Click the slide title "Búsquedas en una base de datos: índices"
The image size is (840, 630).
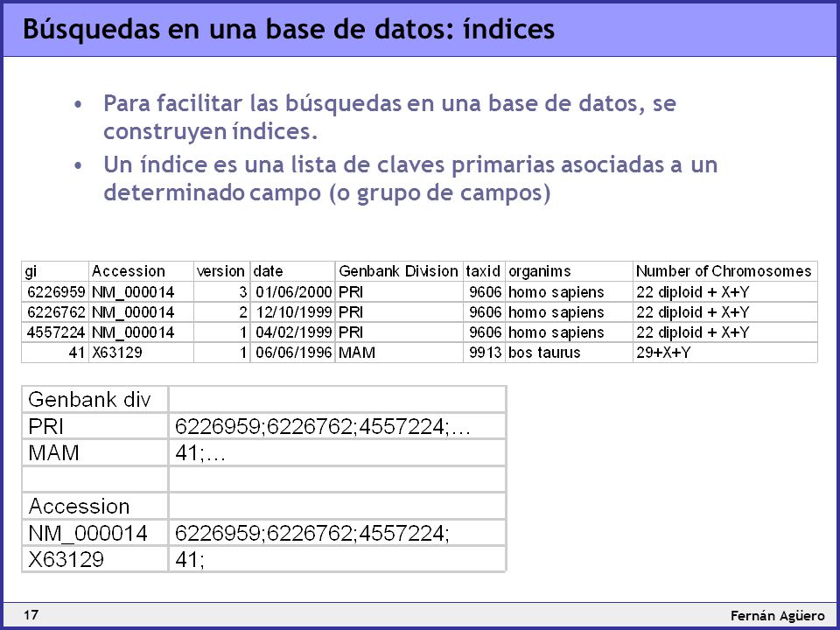point(288,30)
